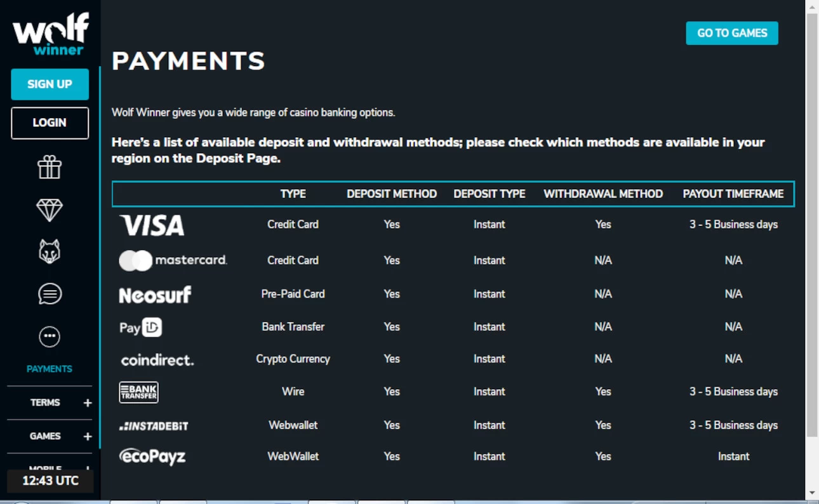Click the Type column header
Image resolution: width=819 pixels, height=504 pixels.
click(x=293, y=194)
